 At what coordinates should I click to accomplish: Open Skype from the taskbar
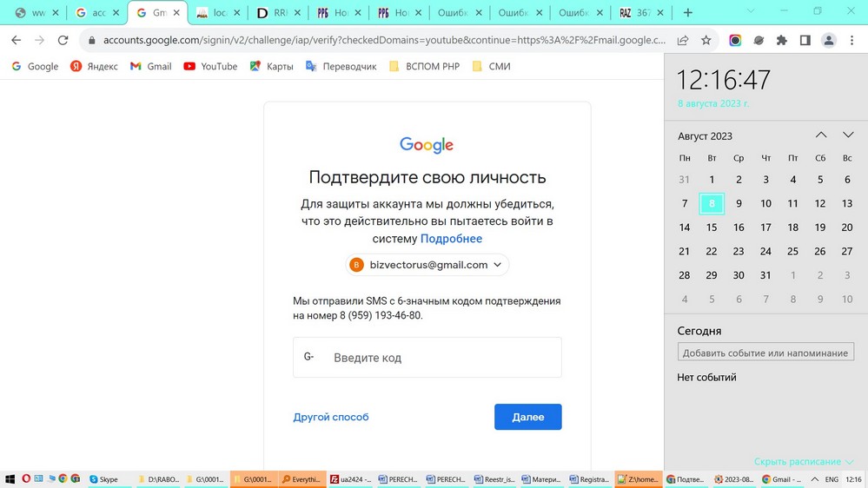[109, 479]
